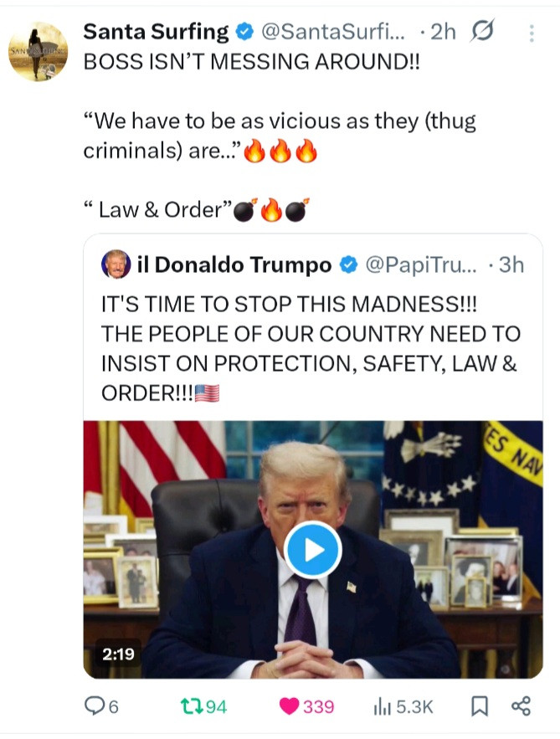560x739 pixels.
Task: Open Santa Surfing profile avatar
Action: [39, 51]
